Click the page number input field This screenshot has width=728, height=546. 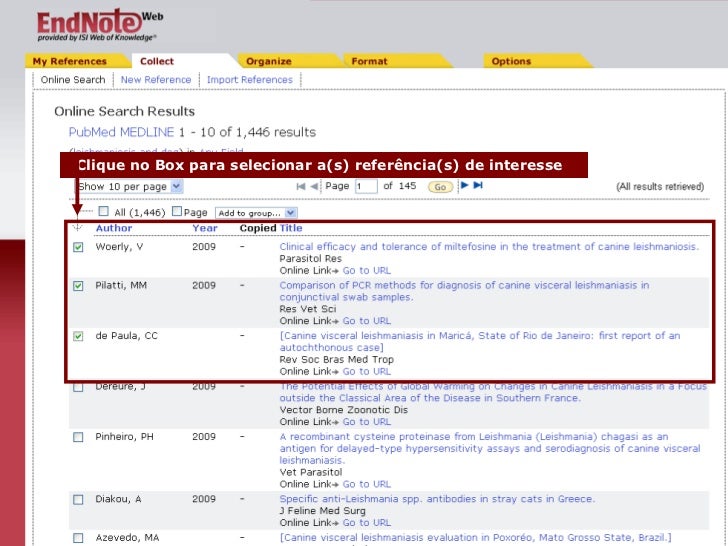(x=365, y=187)
